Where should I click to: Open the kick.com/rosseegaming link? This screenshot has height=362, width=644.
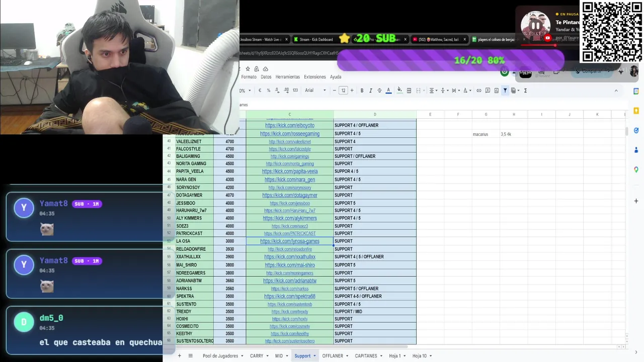click(290, 134)
